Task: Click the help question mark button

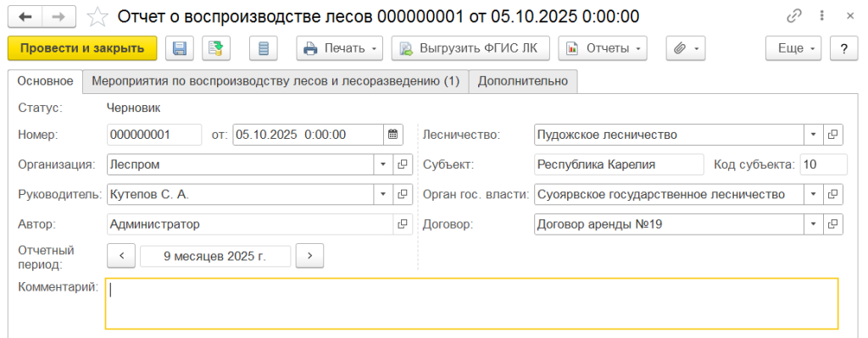Action: 844,48
